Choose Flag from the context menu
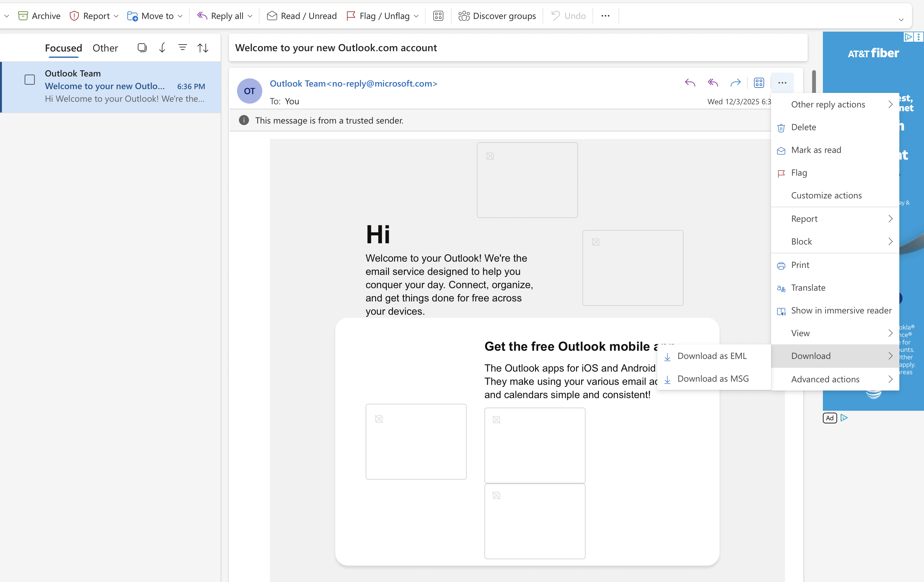The height and width of the screenshot is (582, 924). [x=835, y=173]
